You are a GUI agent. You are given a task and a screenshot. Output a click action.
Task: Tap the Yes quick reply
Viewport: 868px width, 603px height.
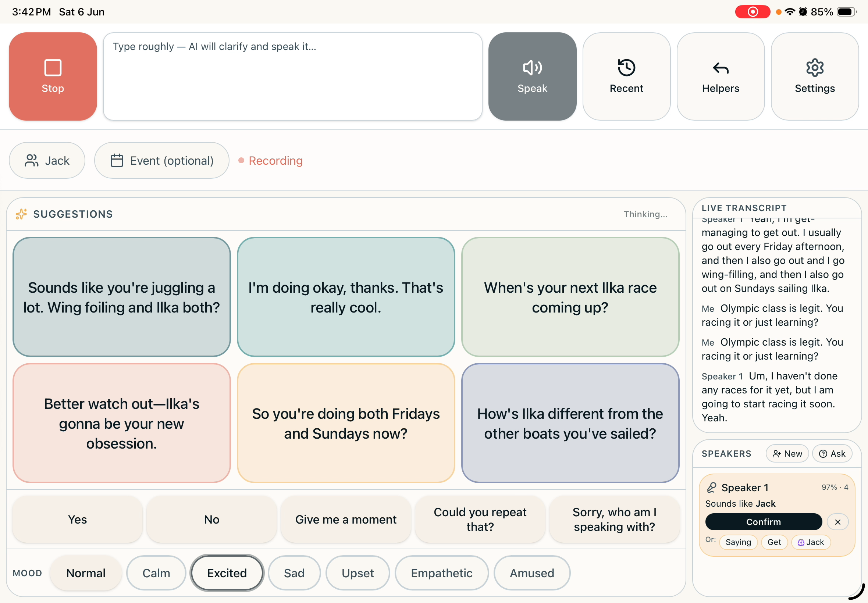coord(78,520)
